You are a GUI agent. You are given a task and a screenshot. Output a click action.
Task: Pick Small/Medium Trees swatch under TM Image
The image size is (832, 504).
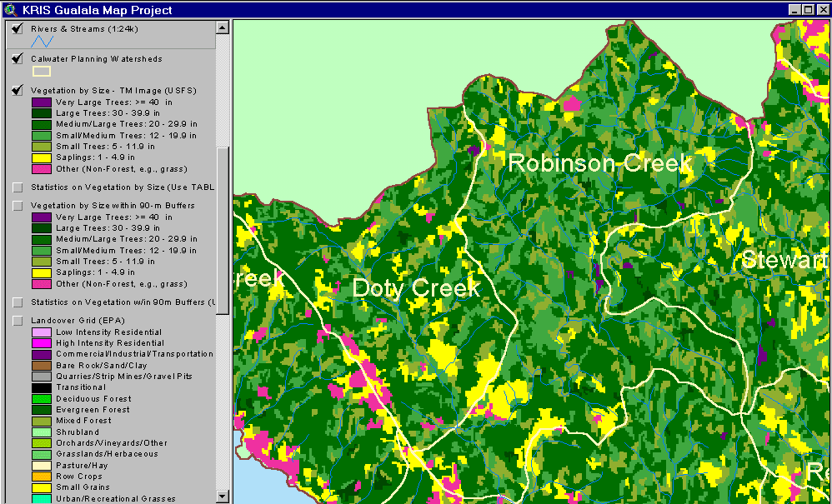(42, 136)
